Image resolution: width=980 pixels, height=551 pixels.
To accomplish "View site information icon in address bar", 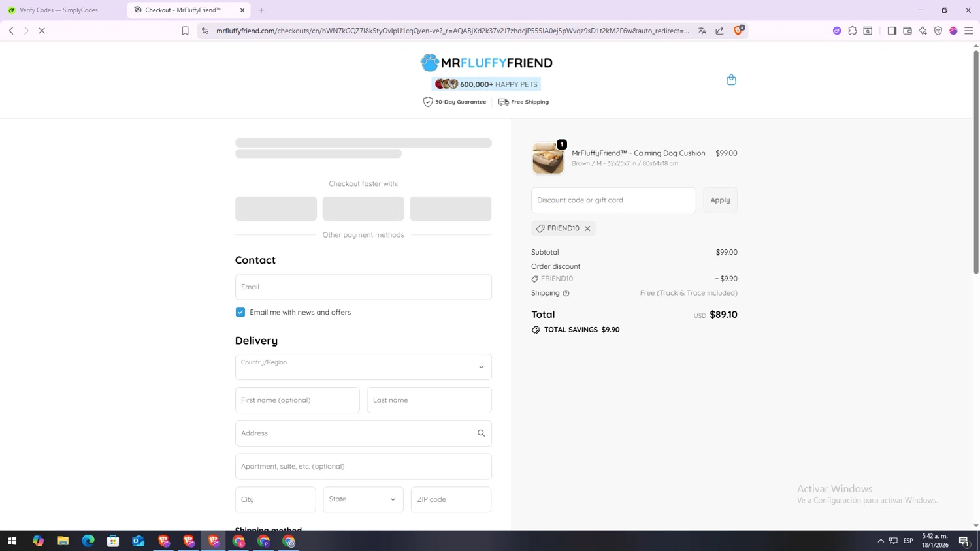I will click(x=205, y=31).
